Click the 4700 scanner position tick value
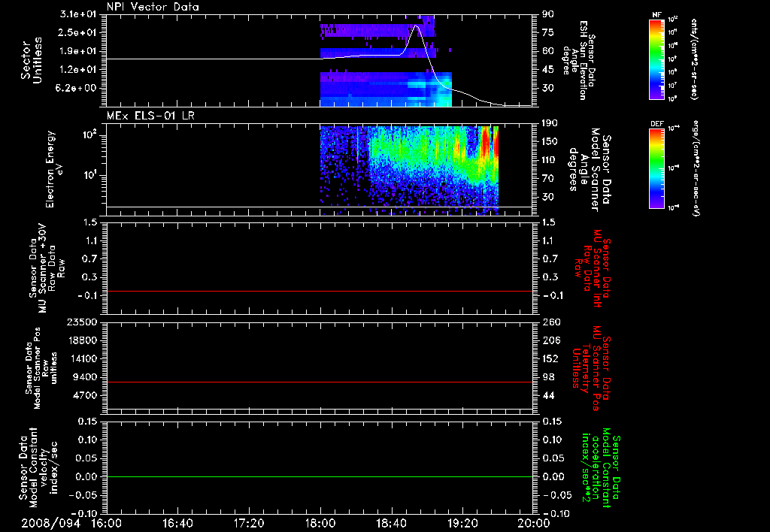770x532 pixels. click(x=85, y=395)
